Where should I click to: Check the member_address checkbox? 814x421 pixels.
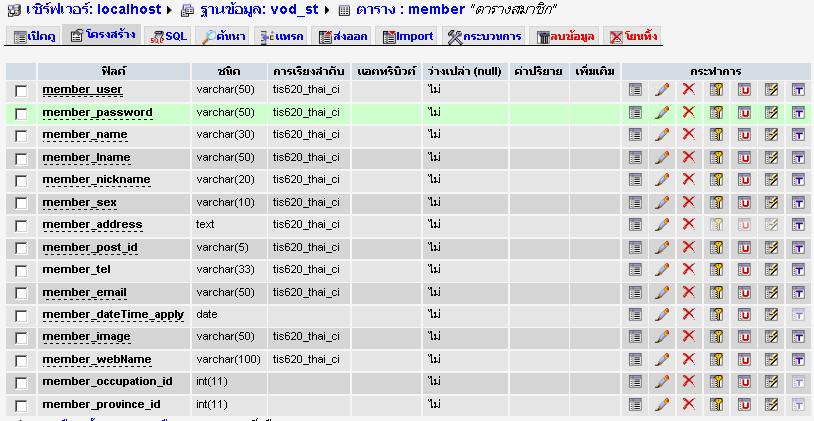point(21,226)
